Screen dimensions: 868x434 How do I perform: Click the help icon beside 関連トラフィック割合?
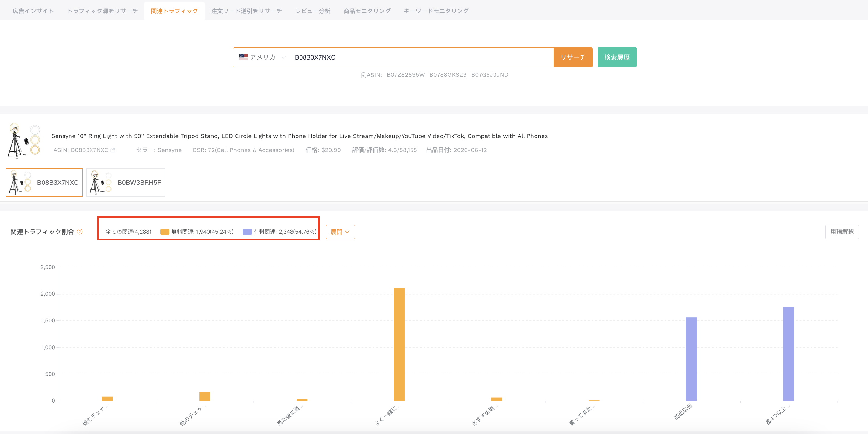pyautogui.click(x=79, y=232)
